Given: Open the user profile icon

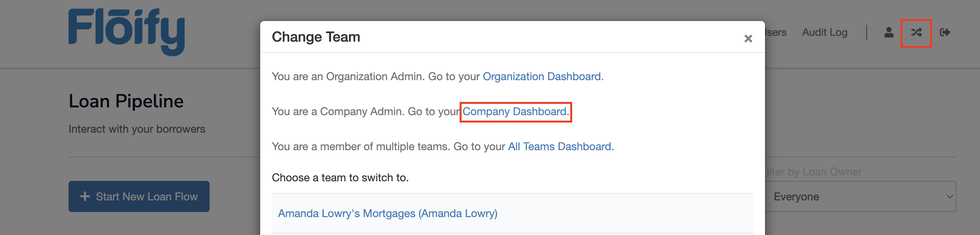Looking at the screenshot, I should click(x=888, y=32).
